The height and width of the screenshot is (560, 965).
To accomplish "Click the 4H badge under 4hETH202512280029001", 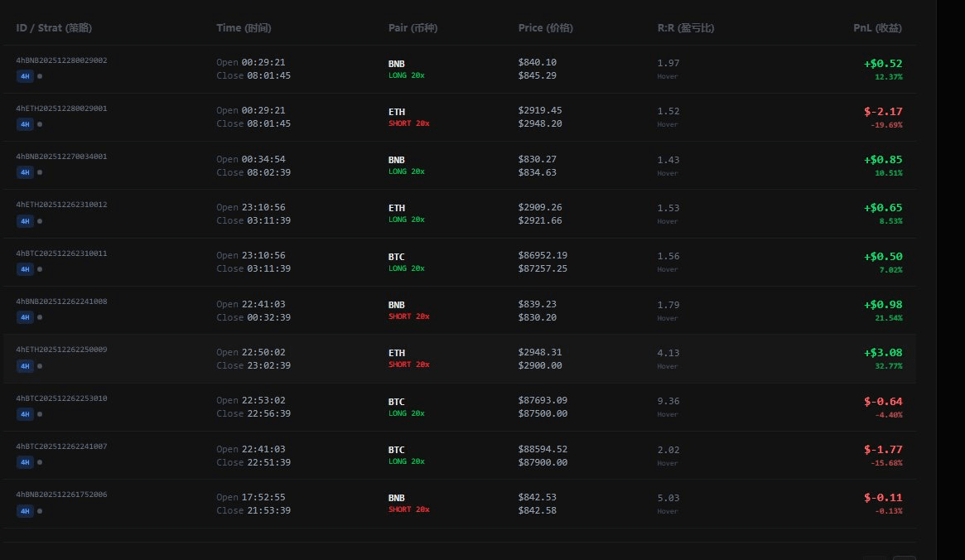I will [x=25, y=124].
